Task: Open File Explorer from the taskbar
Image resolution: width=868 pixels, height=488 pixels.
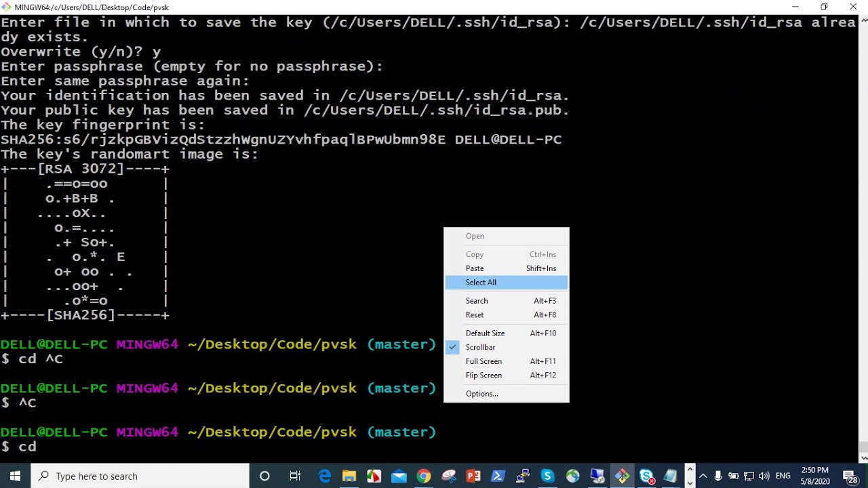Action: tap(349, 476)
